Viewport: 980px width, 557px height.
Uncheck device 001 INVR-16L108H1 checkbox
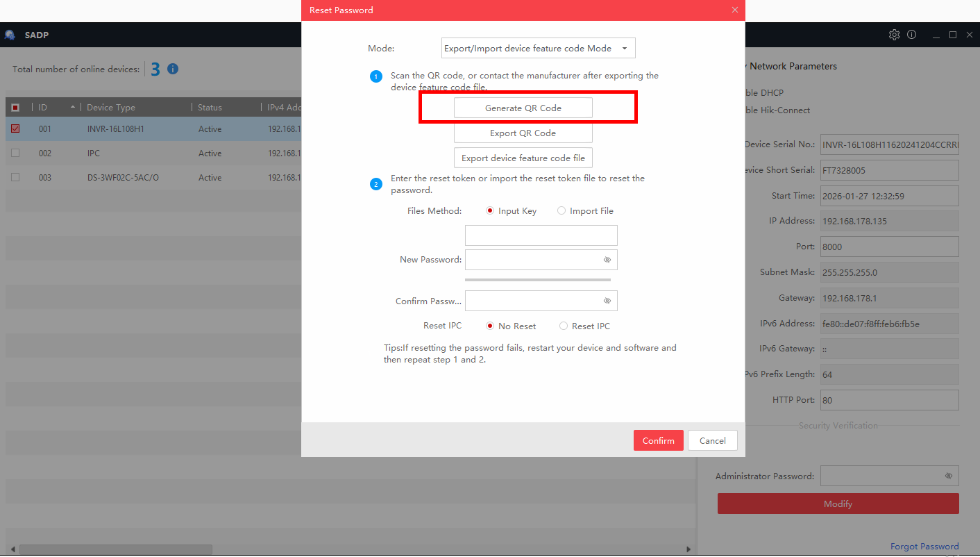(x=15, y=128)
